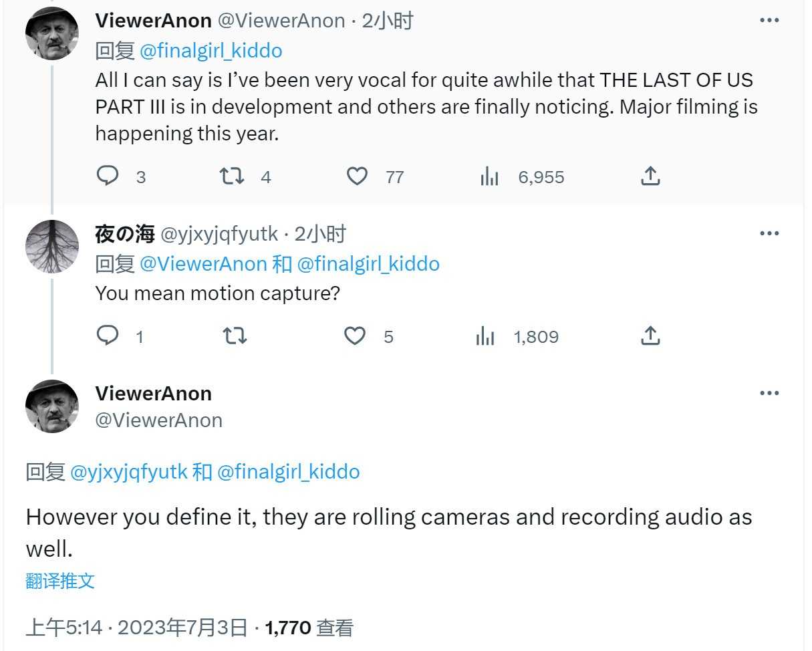Screen dimensions: 812x651
Task: Click 翻译推文 translate tweet link
Action: [x=60, y=580]
